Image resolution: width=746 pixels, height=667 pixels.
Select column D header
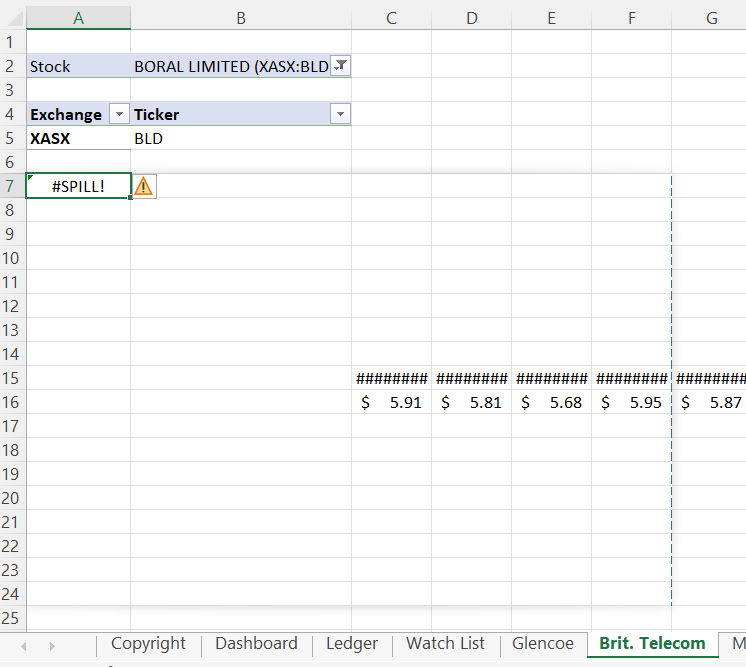coord(471,18)
